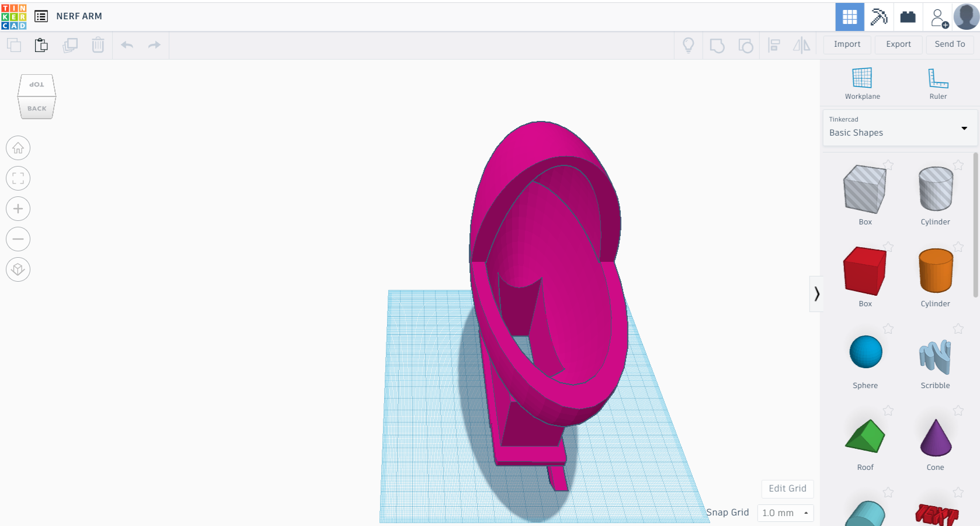The image size is (980, 526).
Task: Click the Undo arrow
Action: pyautogui.click(x=127, y=45)
